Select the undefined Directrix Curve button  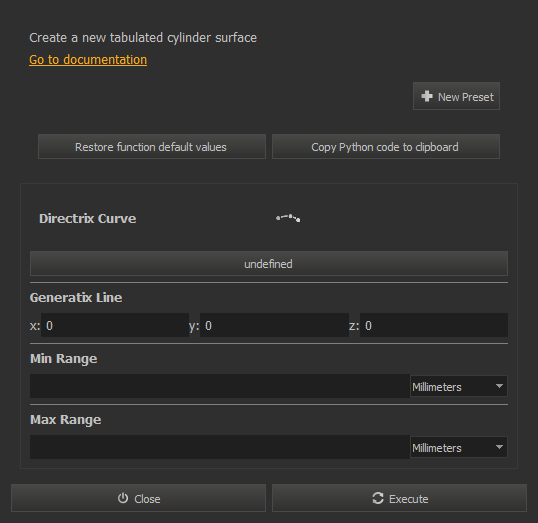pyautogui.click(x=269, y=264)
